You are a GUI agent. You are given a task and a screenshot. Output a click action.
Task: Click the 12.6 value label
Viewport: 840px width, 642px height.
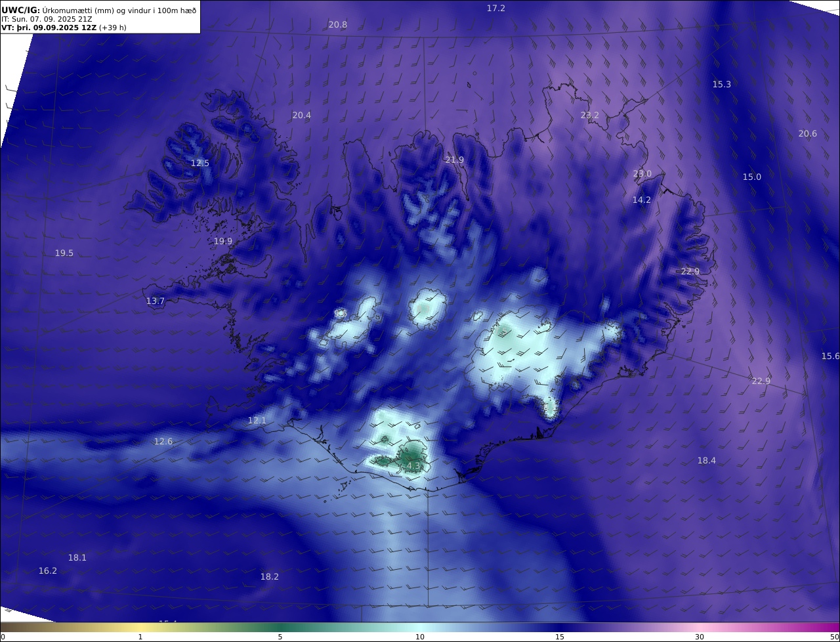click(x=163, y=441)
